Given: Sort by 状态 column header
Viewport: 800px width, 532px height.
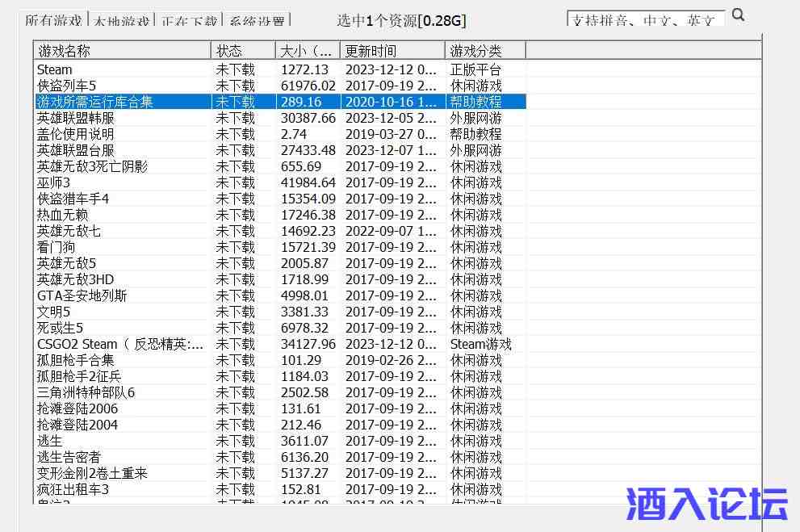Looking at the screenshot, I should pos(243,51).
